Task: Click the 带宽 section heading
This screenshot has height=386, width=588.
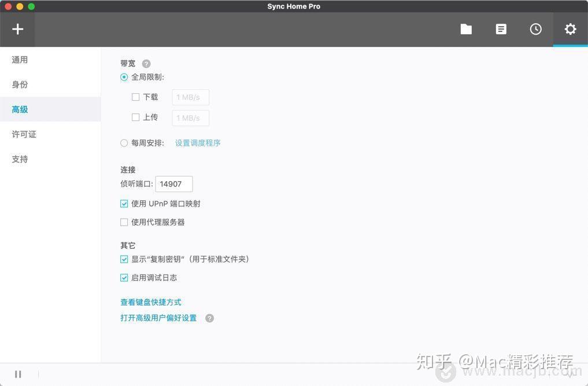Action: point(128,64)
